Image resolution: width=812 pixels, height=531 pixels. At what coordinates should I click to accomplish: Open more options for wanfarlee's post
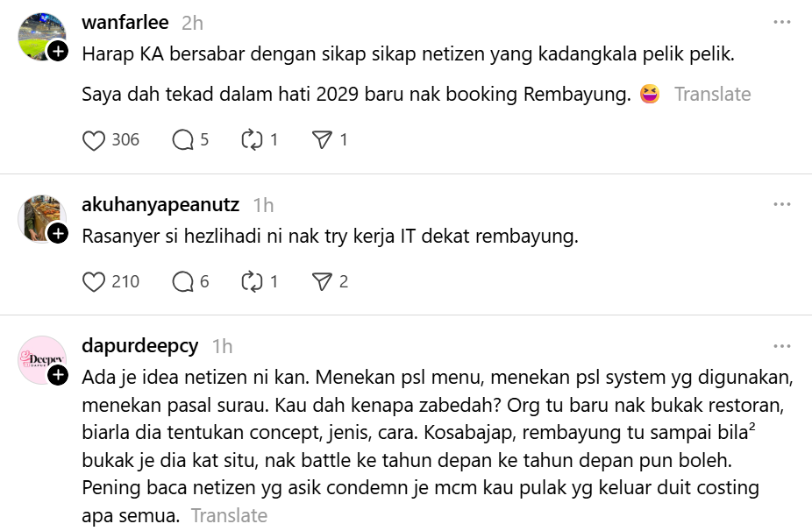781,22
